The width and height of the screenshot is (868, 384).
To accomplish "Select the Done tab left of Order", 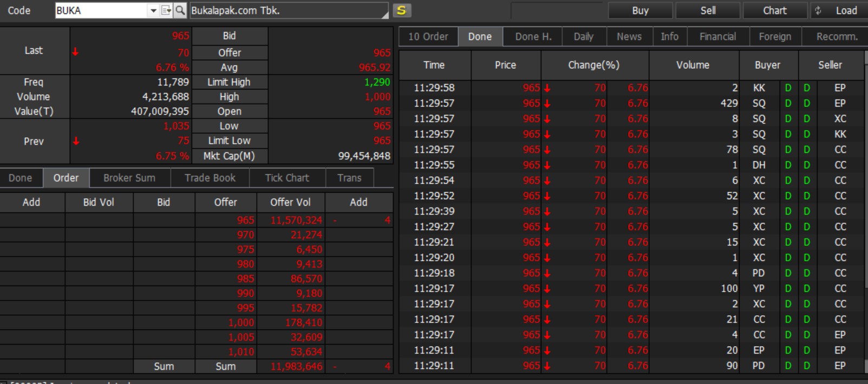I will coord(21,178).
